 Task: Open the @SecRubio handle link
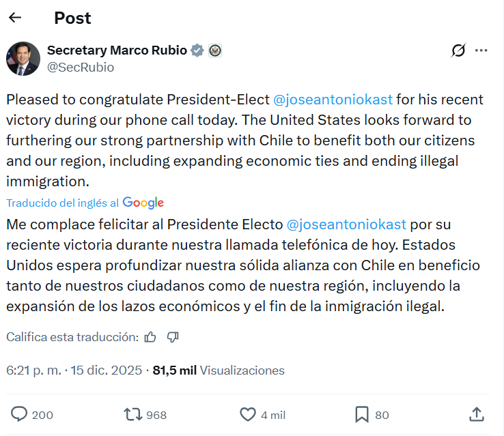click(x=81, y=68)
